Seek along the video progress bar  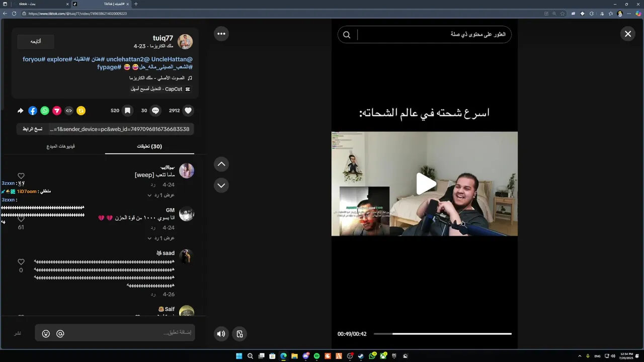[443, 334]
